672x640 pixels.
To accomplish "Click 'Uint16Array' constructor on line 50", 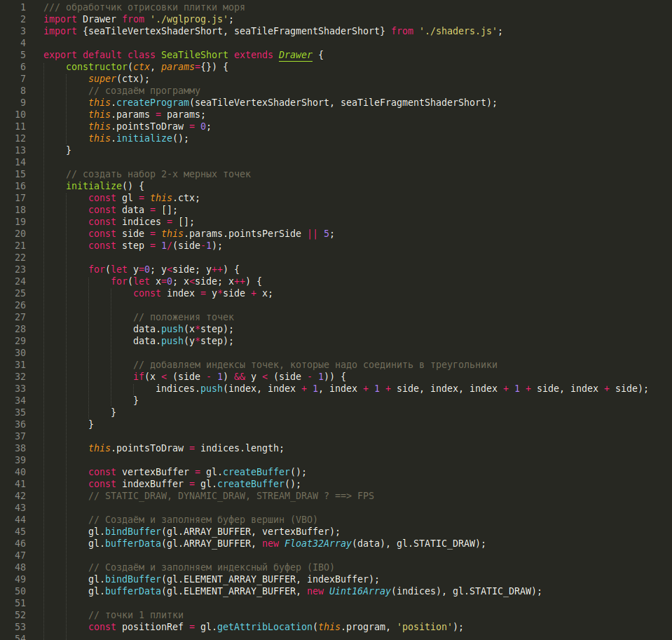I will [359, 591].
